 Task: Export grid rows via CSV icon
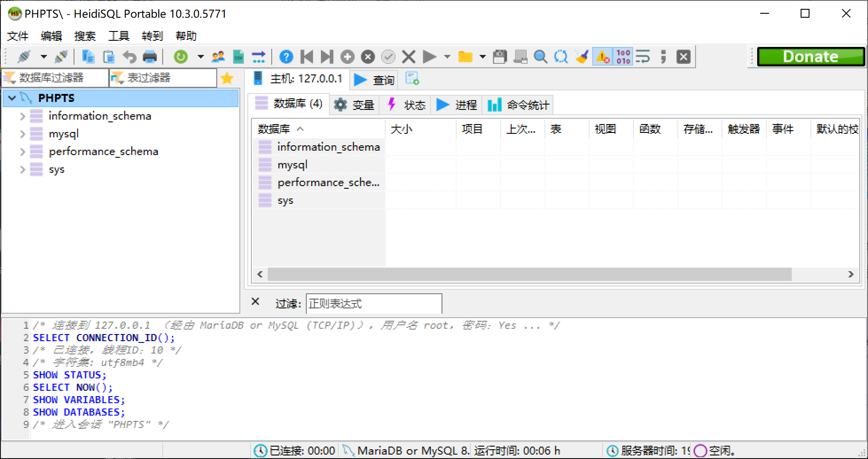click(239, 57)
